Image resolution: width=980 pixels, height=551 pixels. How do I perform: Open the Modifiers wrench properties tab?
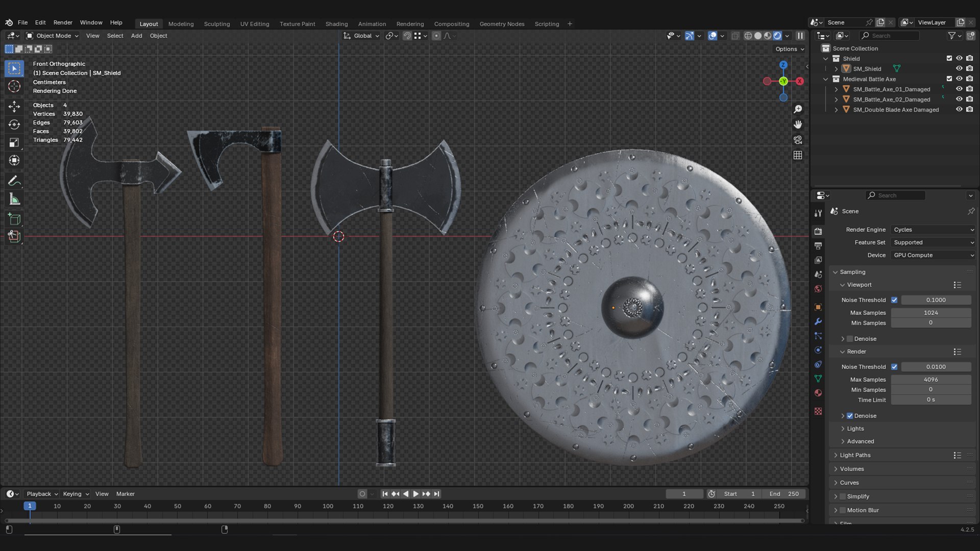[818, 321]
